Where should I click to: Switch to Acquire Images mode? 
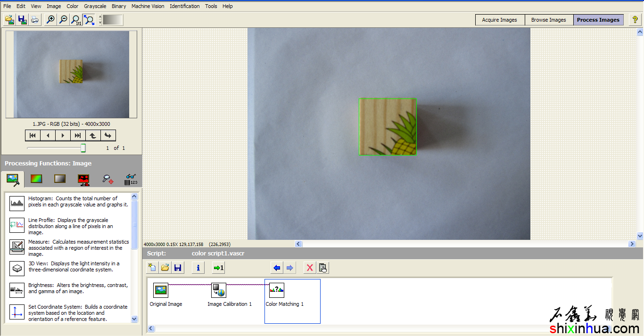click(499, 20)
